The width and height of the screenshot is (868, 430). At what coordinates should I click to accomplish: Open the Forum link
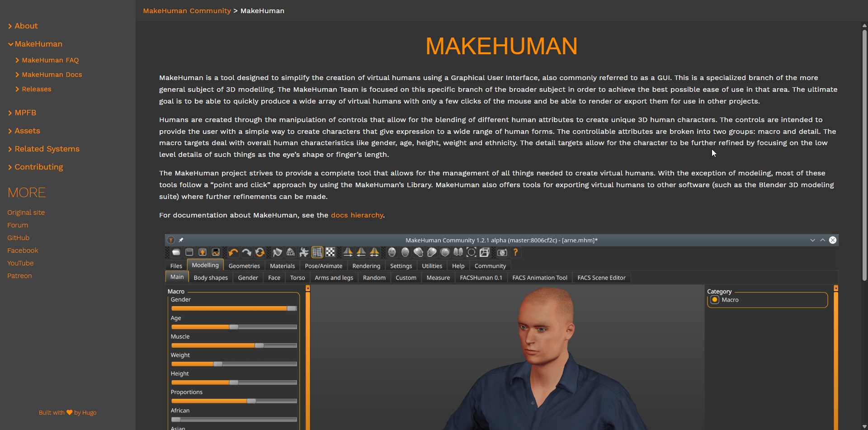pyautogui.click(x=18, y=225)
